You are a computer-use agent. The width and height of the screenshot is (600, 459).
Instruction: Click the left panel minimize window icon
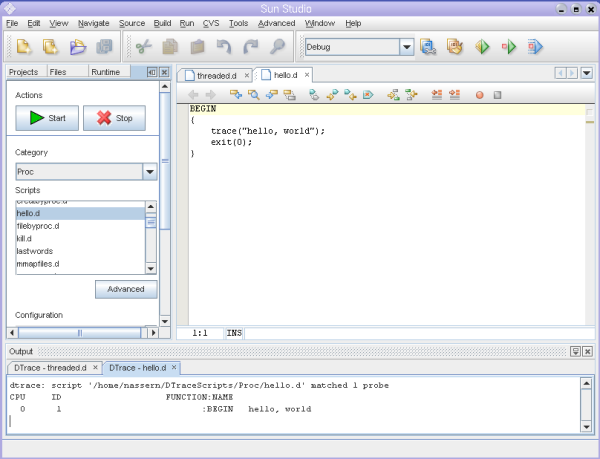coord(152,72)
